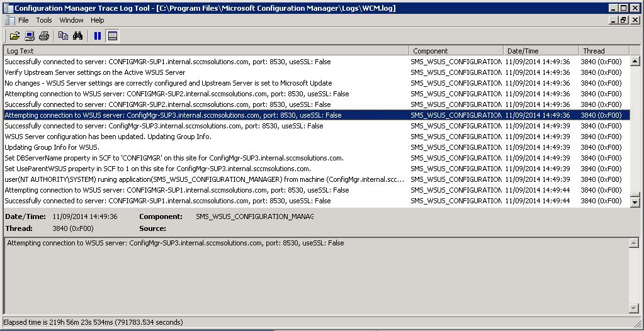The height and width of the screenshot is (331, 644).
Task: Click the Copy to clipboard icon
Action: (x=63, y=36)
